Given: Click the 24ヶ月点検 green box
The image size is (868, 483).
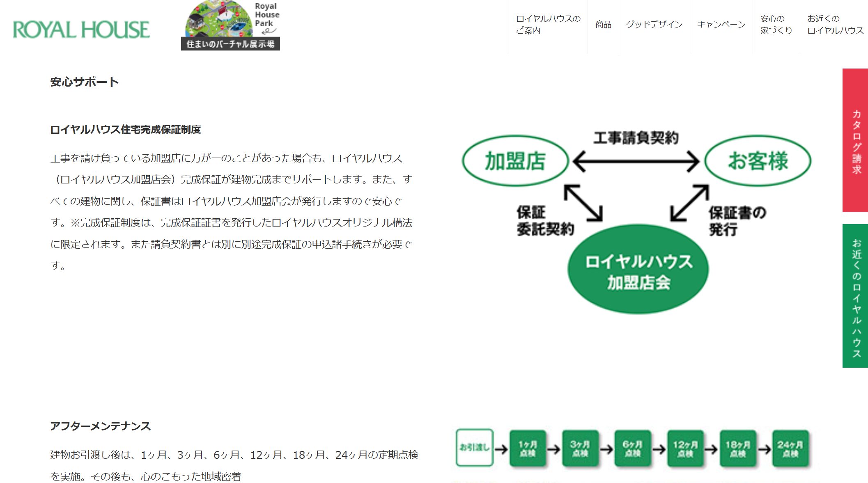Looking at the screenshot, I should tap(790, 449).
